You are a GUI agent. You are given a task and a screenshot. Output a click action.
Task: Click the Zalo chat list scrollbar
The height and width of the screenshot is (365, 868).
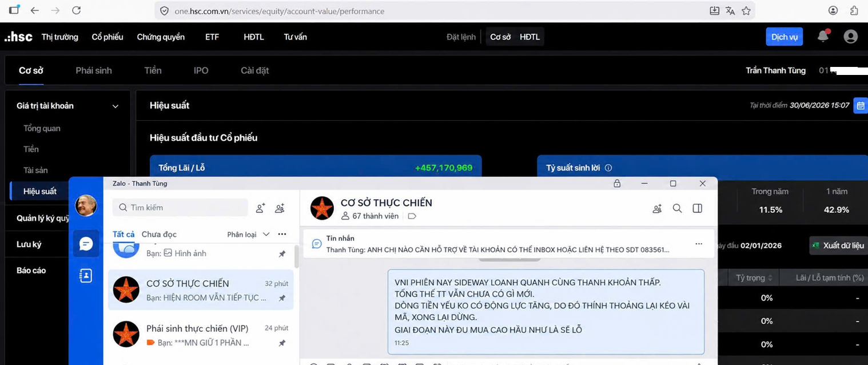(296, 257)
